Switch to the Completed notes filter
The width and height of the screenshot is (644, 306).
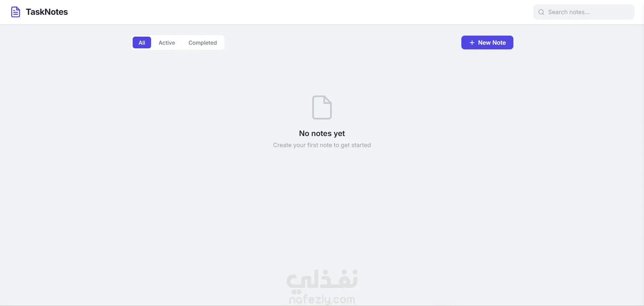pos(202,43)
